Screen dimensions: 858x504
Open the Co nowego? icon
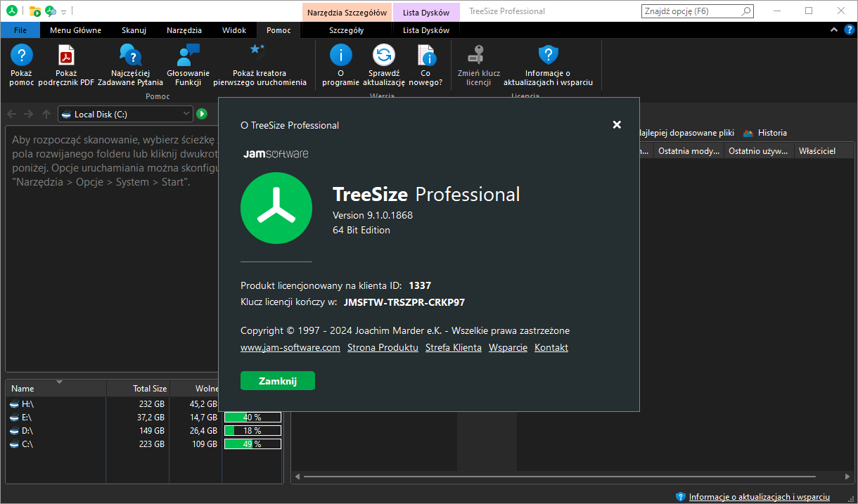(426, 55)
